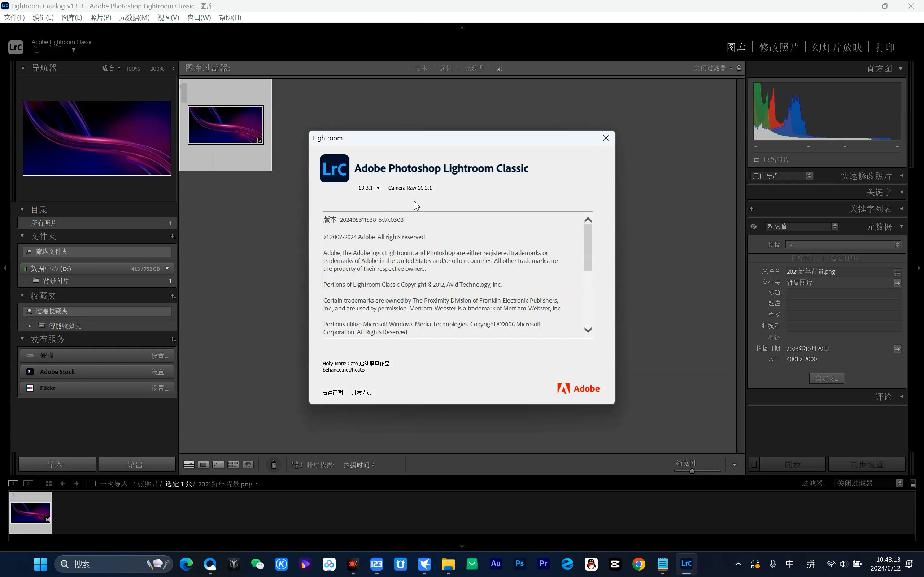Toggle the library filter lock icon

(x=739, y=68)
